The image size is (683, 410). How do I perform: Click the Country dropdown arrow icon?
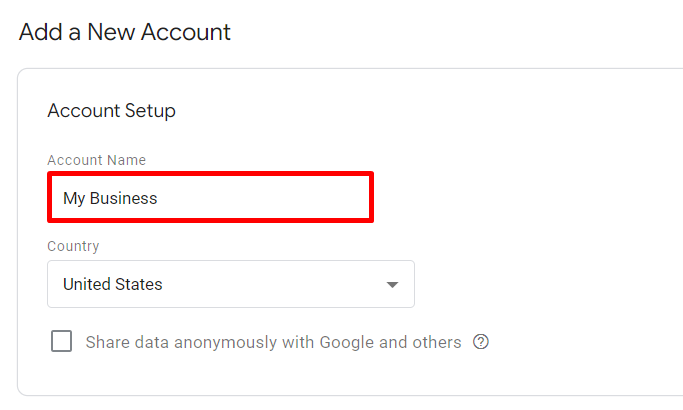pos(392,285)
